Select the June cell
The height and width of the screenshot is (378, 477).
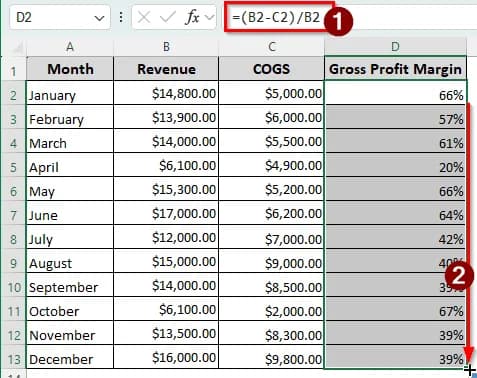point(70,213)
